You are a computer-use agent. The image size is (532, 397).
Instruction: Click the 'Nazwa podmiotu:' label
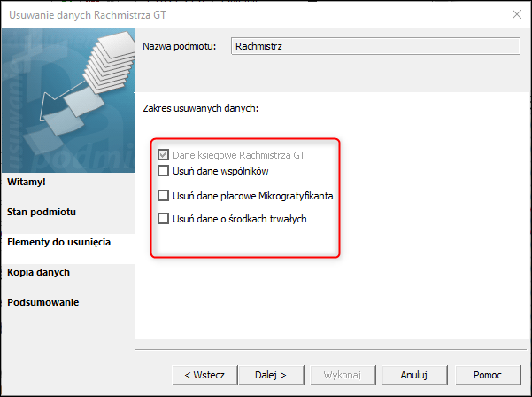coord(179,46)
